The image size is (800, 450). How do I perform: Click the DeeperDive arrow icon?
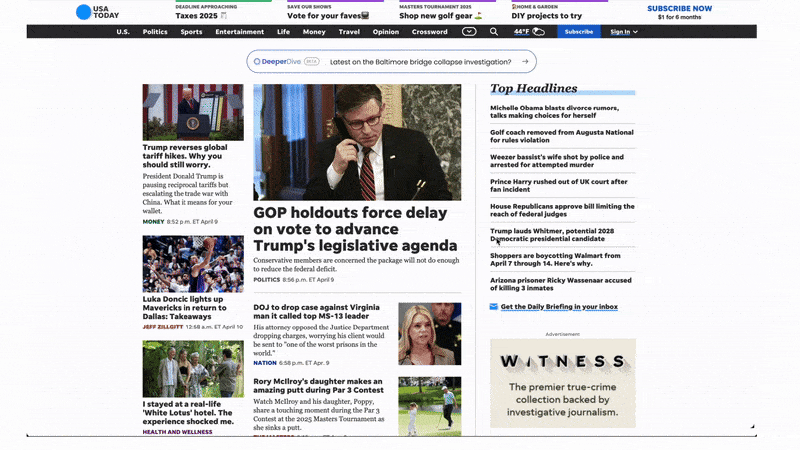[x=525, y=62]
